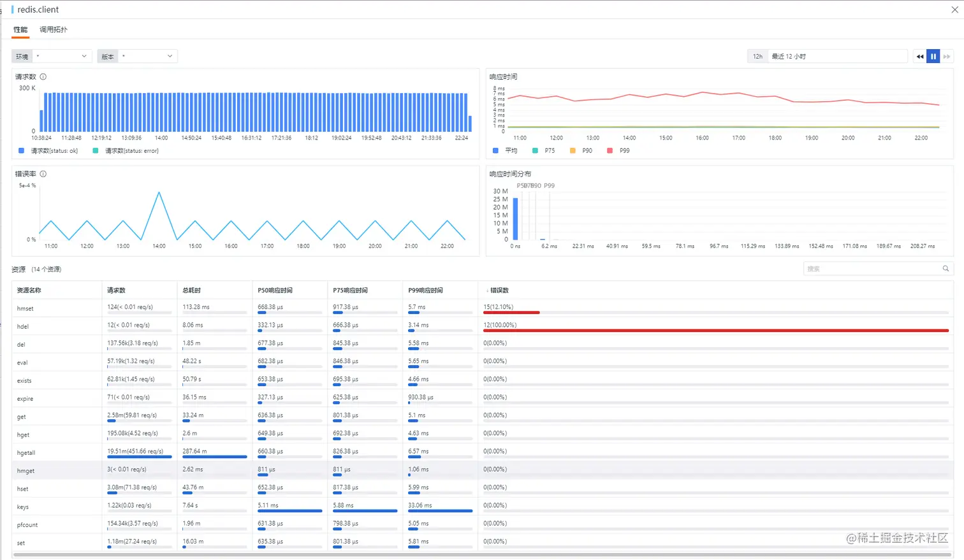
Task: Toggle the 平均 response time series
Action: (505, 151)
